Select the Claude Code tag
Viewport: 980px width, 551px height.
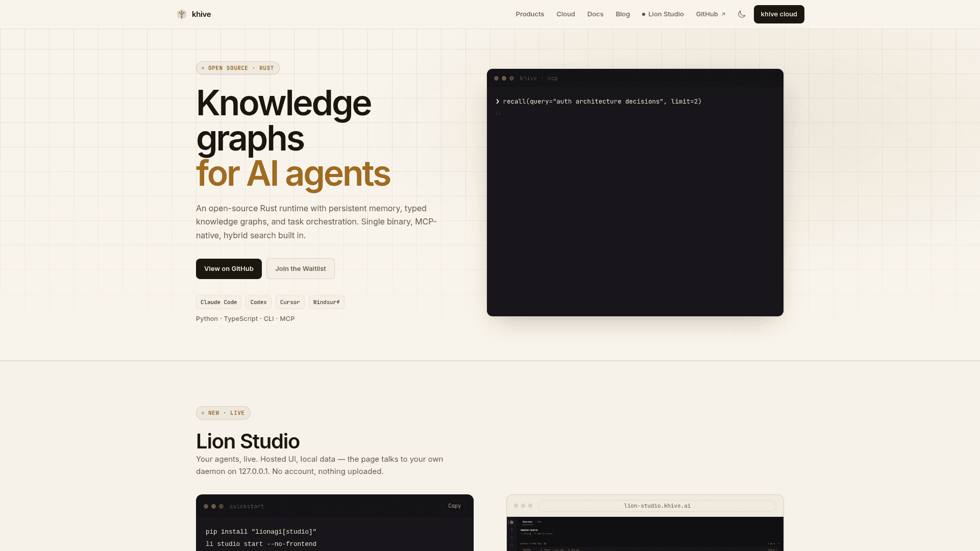click(218, 303)
